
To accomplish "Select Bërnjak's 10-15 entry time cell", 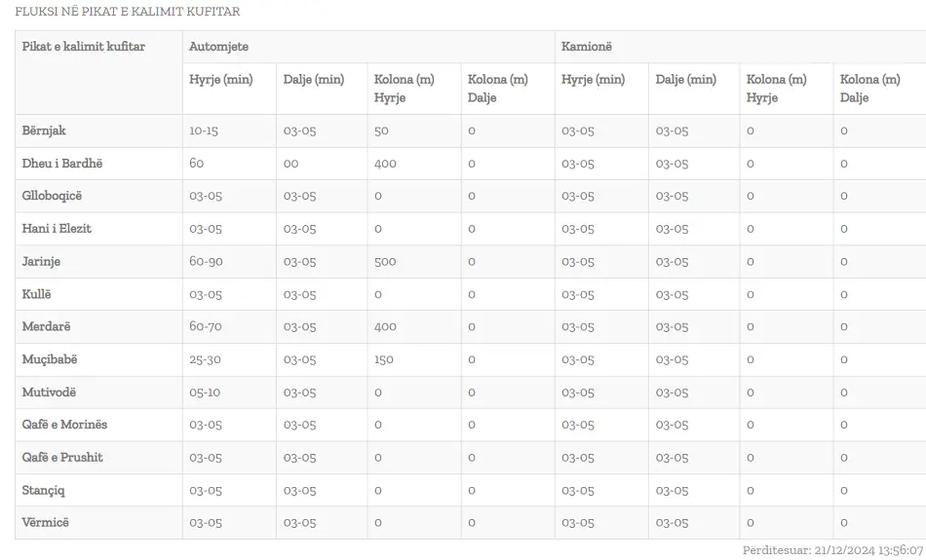I will tap(229, 131).
